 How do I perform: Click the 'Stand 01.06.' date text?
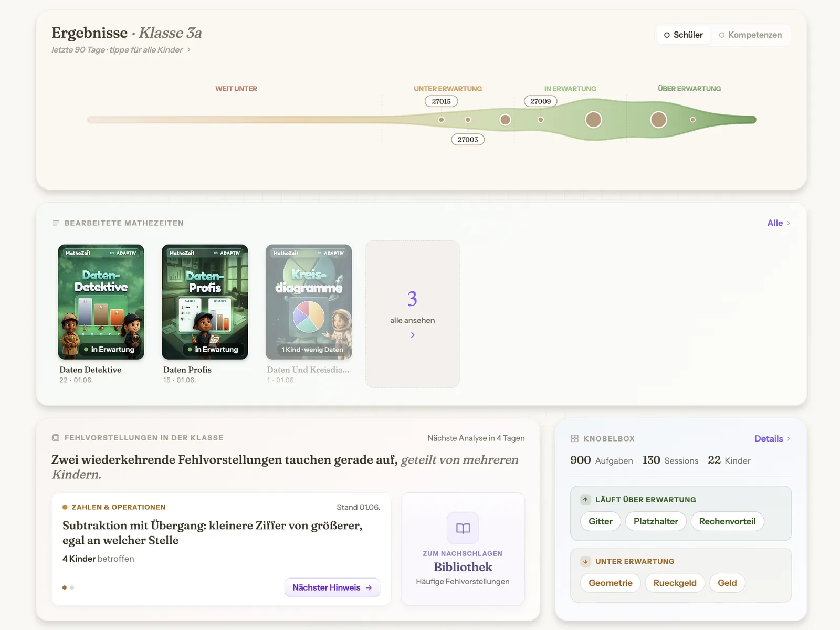coord(358,507)
